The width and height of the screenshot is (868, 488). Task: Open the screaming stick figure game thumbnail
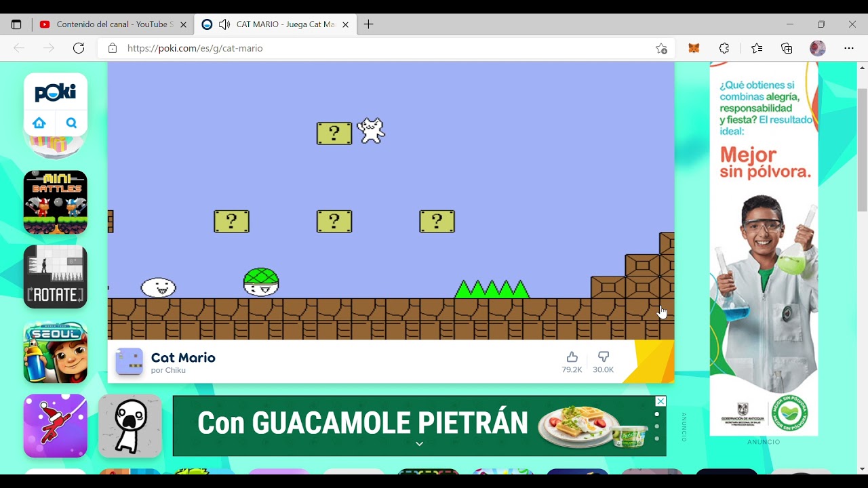tap(130, 426)
